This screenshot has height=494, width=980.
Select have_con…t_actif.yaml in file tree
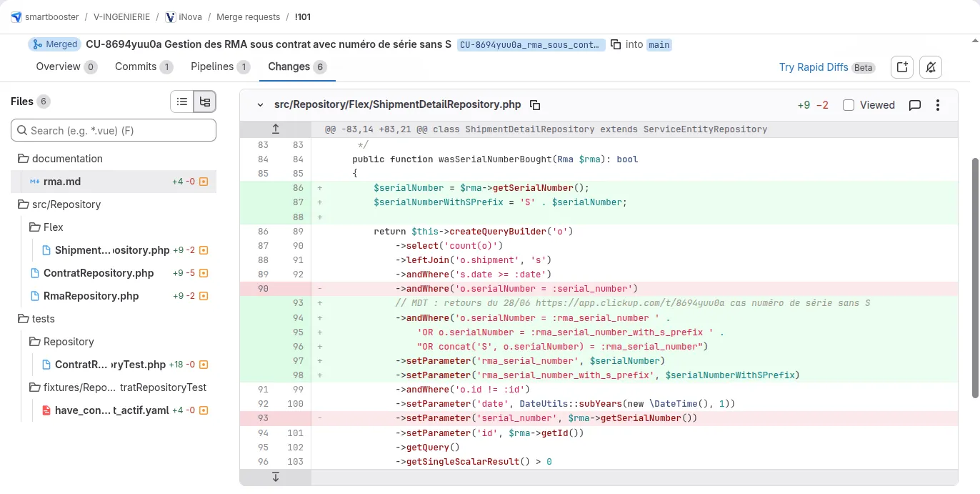114,410
